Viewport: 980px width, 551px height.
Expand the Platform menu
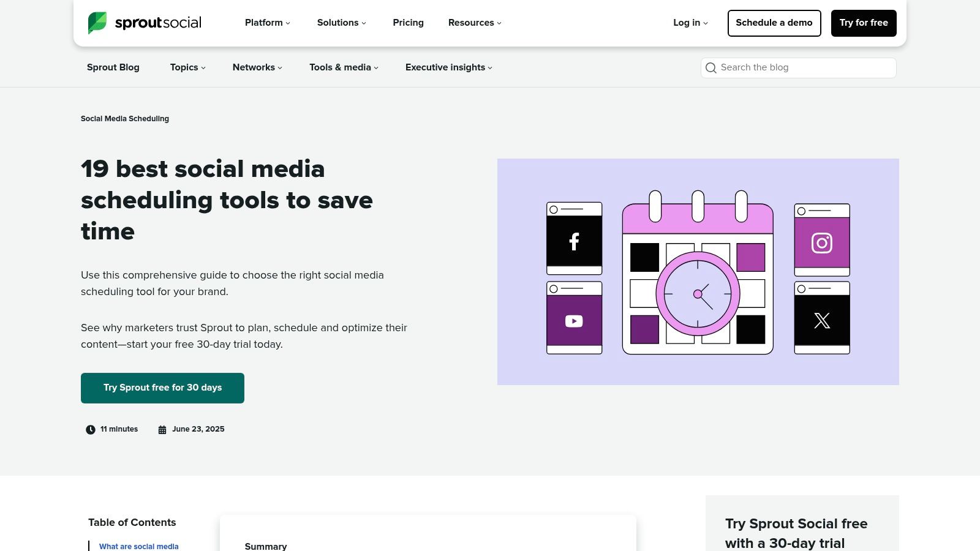point(268,23)
